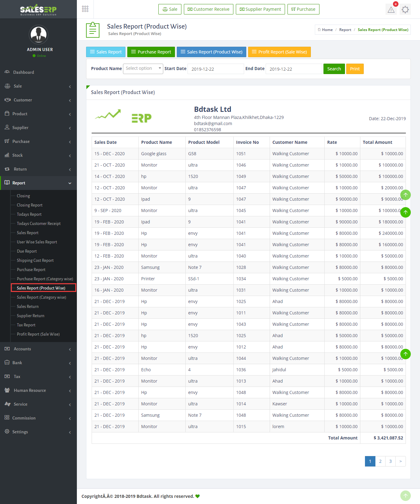Open the alert warning notification icon
The height and width of the screenshot is (504, 420).
coord(391,10)
